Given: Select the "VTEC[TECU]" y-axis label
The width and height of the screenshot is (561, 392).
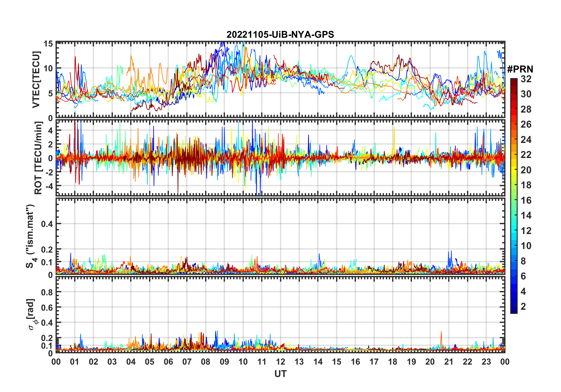Looking at the screenshot, I should [36, 80].
